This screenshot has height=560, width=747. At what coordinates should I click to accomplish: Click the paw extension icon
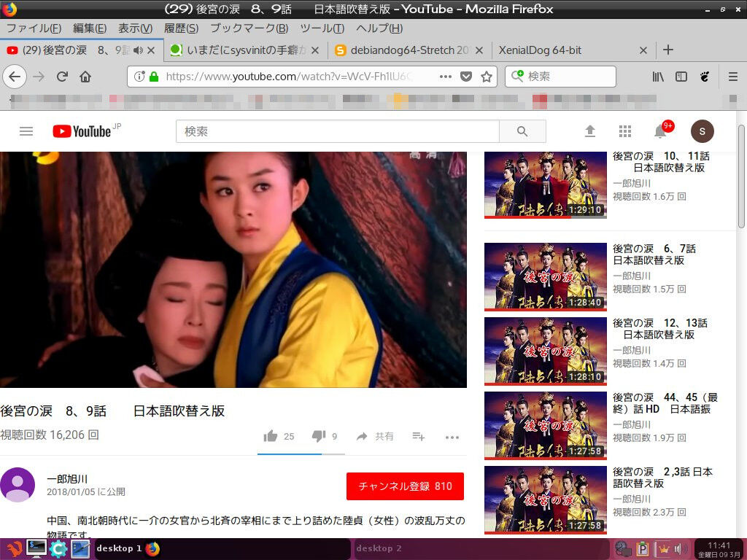pos(705,76)
